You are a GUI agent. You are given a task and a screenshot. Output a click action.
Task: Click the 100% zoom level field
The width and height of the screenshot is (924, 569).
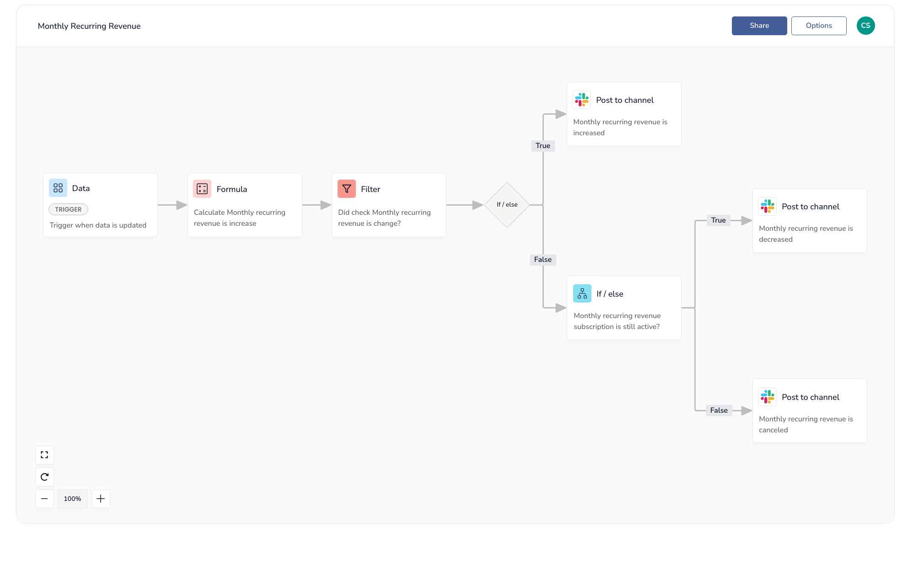click(x=72, y=499)
